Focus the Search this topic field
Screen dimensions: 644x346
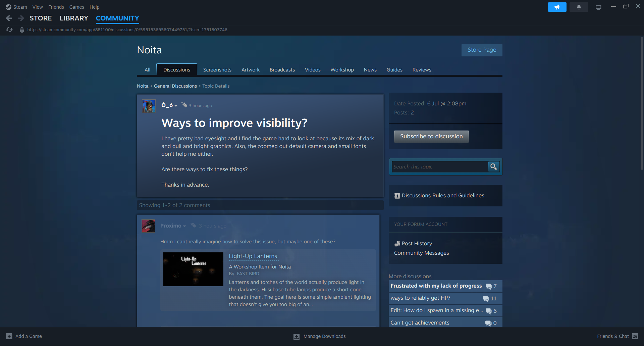pyautogui.click(x=439, y=167)
